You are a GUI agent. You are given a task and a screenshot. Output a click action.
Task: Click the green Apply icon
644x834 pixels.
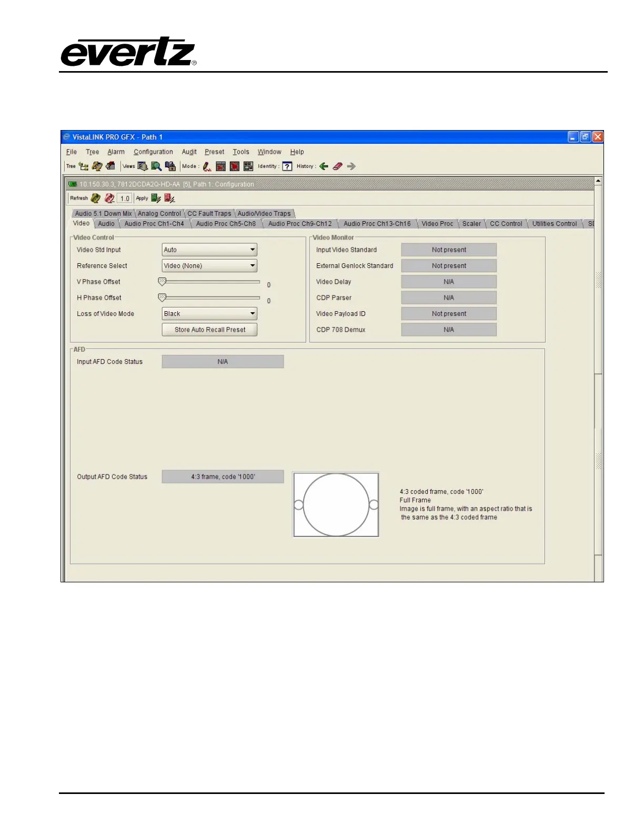[x=156, y=198]
